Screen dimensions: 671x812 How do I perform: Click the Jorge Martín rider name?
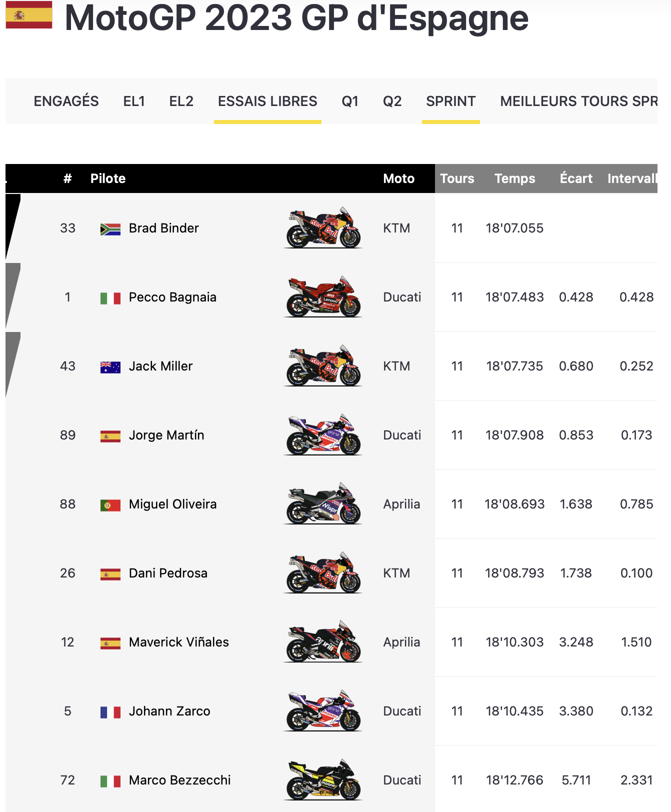coord(166,435)
